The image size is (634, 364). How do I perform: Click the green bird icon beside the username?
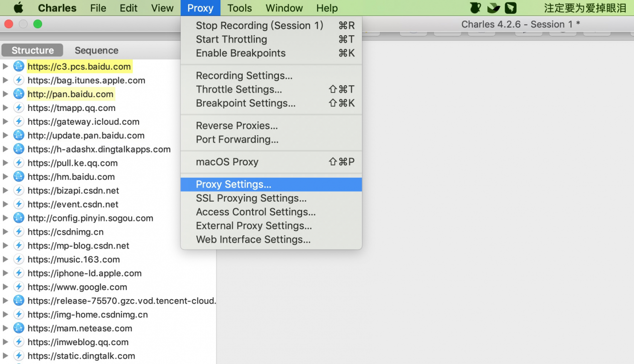click(x=511, y=8)
